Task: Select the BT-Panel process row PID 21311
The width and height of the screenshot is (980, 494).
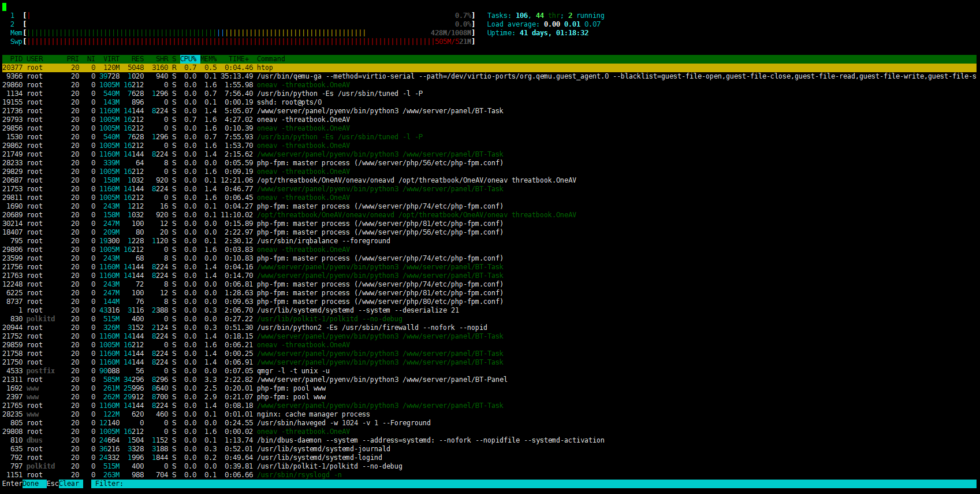Action: point(489,380)
